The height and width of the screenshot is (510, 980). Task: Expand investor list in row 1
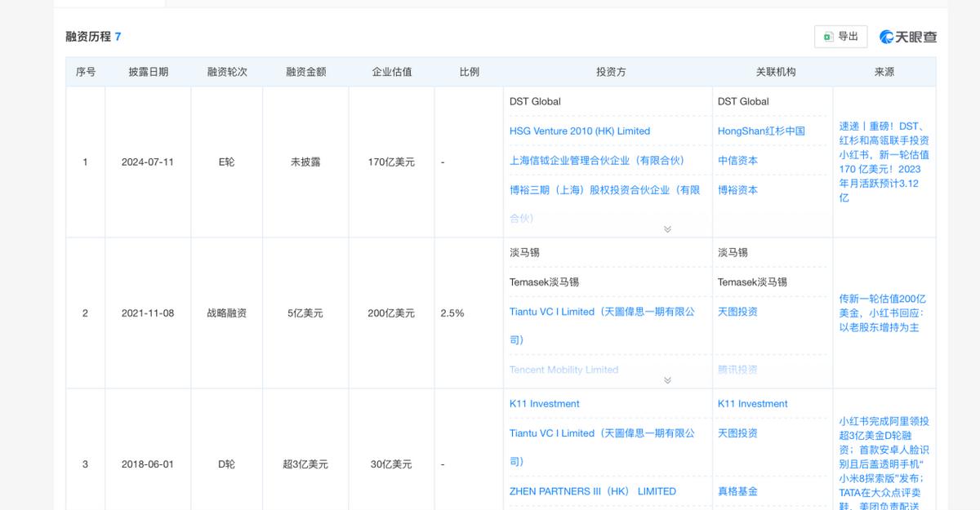click(667, 229)
